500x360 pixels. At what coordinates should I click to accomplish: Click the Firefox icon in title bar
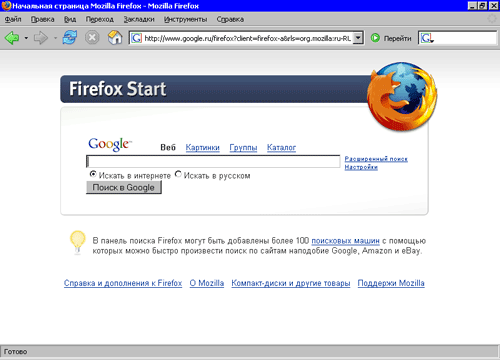[x=6, y=6]
